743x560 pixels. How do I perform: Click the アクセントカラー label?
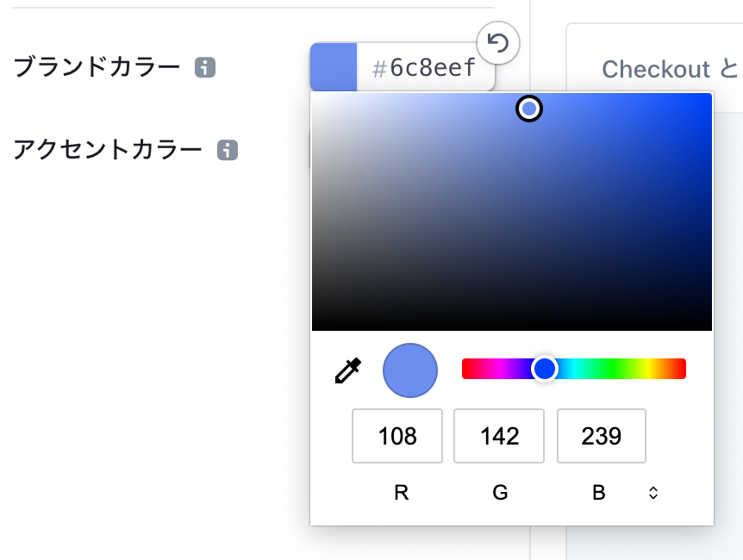tap(108, 149)
